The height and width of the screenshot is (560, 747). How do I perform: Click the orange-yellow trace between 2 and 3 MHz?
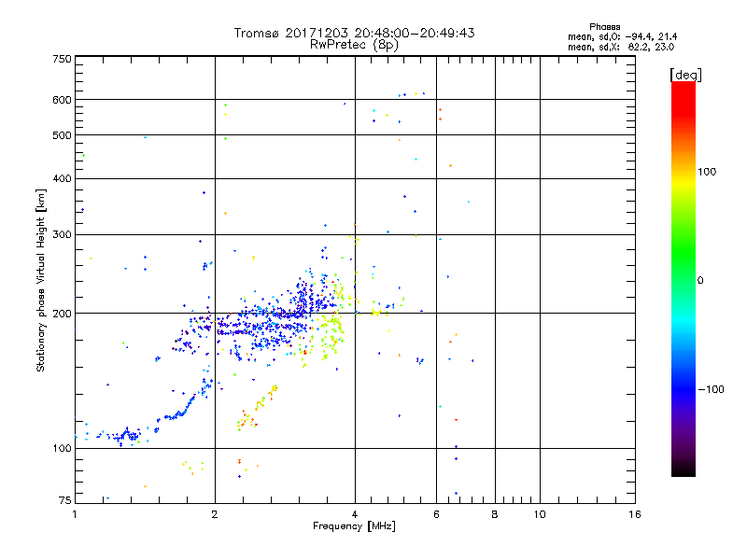click(x=256, y=407)
